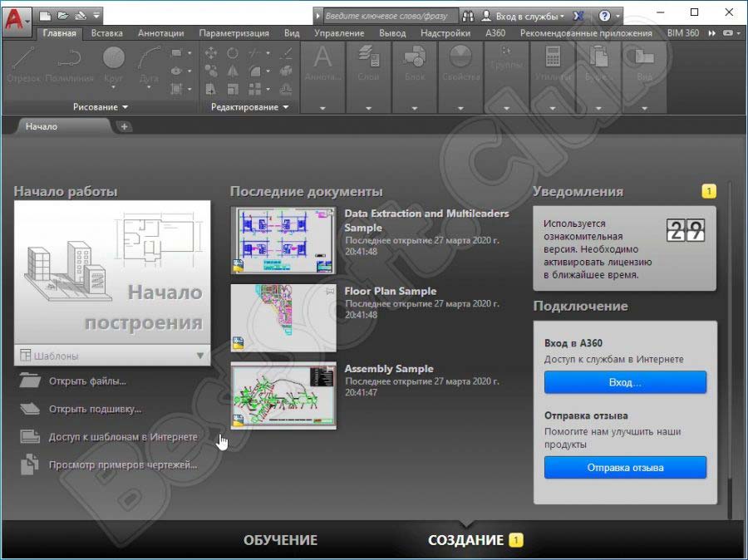The height and width of the screenshot is (560, 748).
Task: Open Floor Plan Sample thumbnail
Action: [283, 317]
